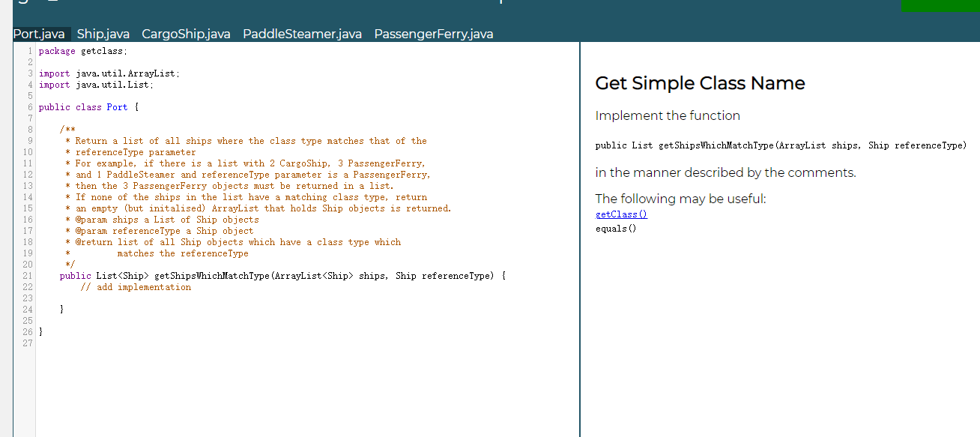980x437 pixels.
Task: Return to the Port.java tab
Action: tap(40, 34)
